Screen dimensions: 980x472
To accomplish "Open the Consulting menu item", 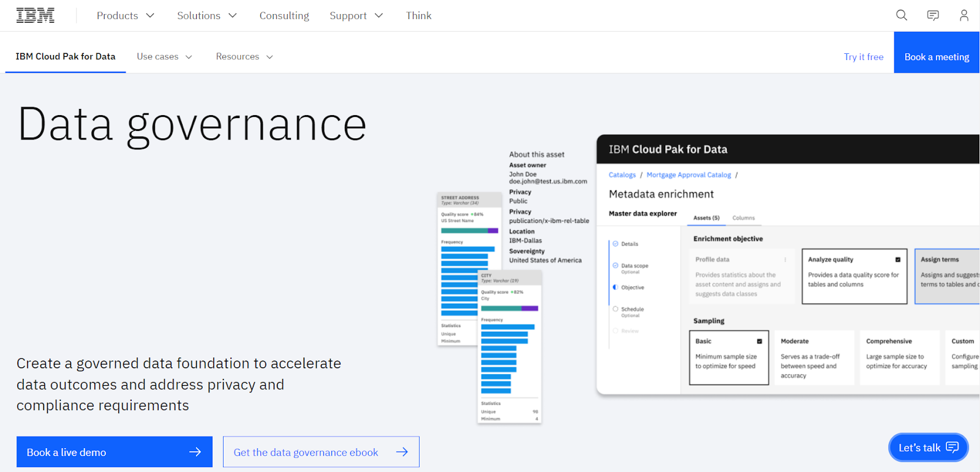I will pos(284,15).
